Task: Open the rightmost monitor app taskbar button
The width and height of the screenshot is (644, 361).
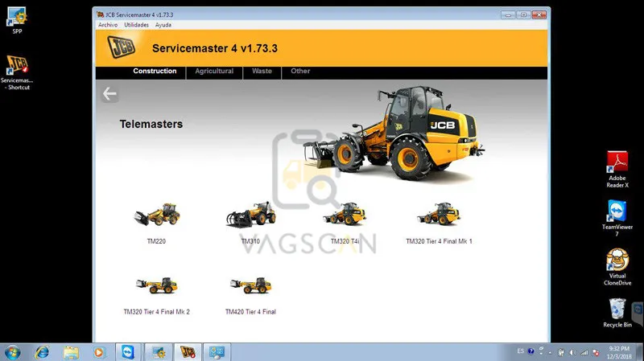Action: click(217, 352)
